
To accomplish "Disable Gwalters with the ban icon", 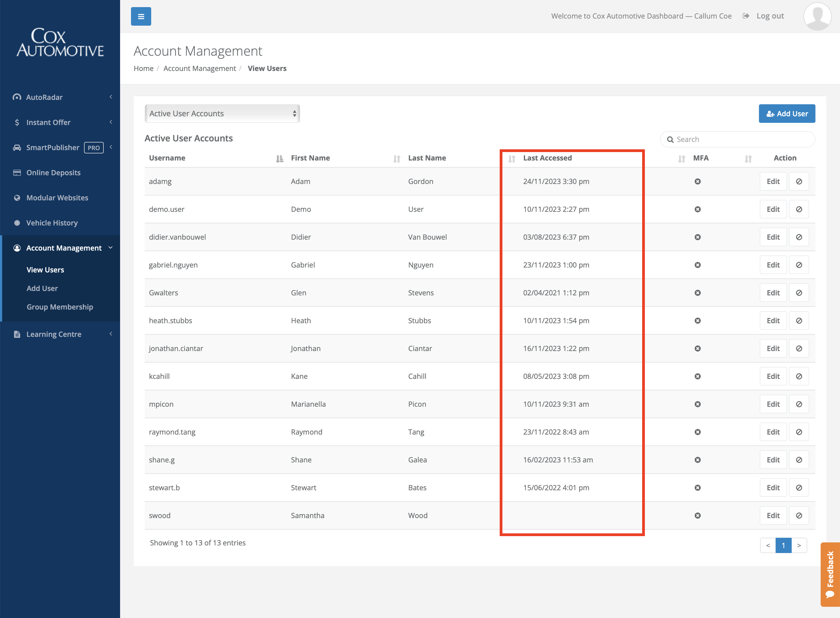I will 799,293.
